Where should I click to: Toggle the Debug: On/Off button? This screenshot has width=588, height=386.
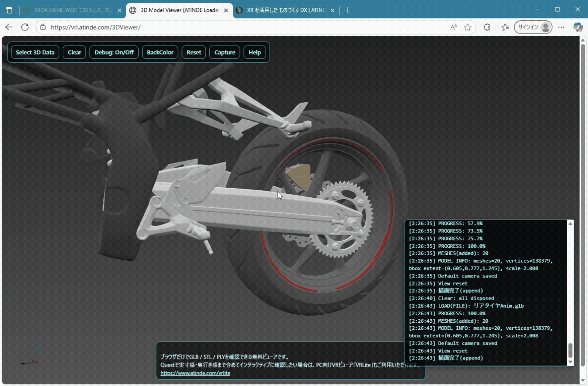[114, 52]
